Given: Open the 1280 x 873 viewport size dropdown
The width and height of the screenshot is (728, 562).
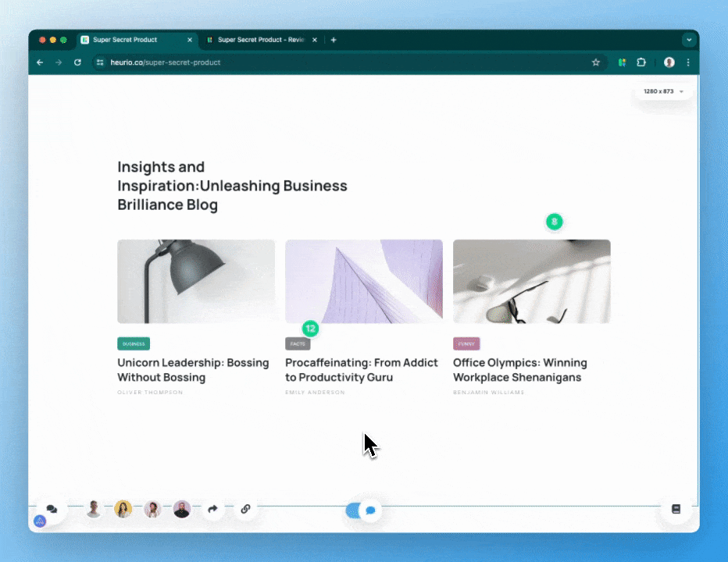Looking at the screenshot, I should click(663, 91).
